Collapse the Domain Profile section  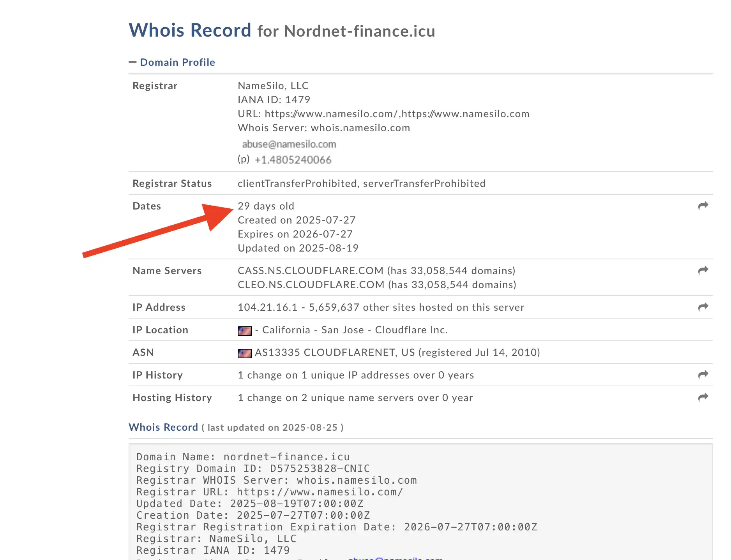click(x=132, y=62)
